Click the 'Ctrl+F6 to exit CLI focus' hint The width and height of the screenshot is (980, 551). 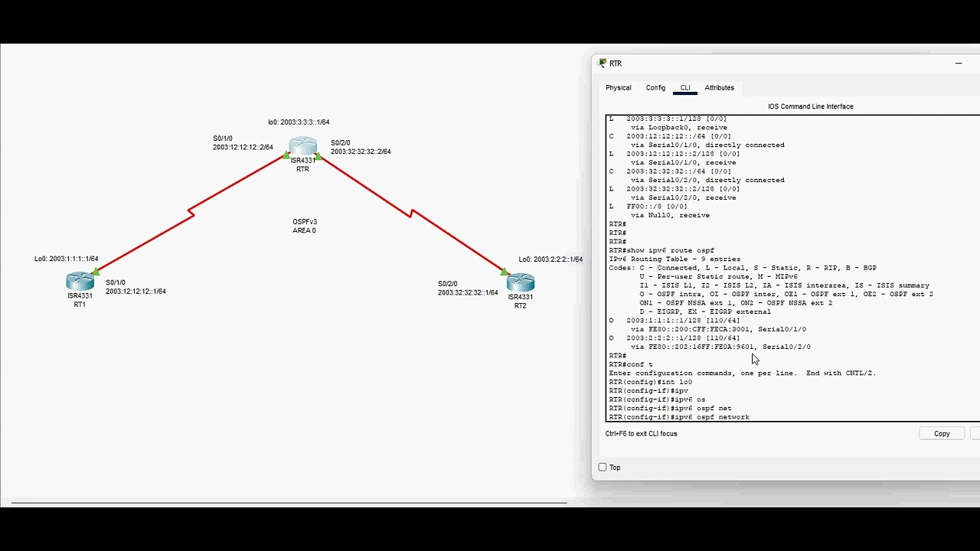click(x=641, y=434)
